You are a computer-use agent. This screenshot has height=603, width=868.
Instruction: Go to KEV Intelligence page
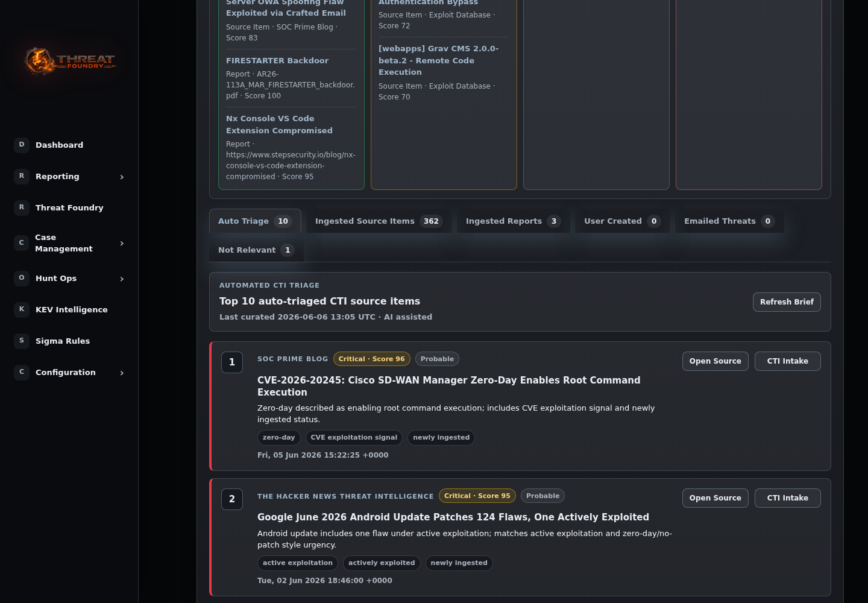click(x=71, y=309)
